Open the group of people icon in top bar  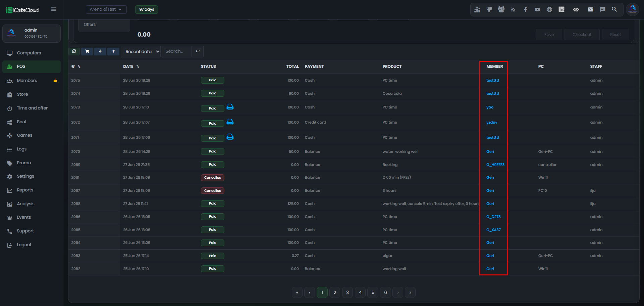pos(501,10)
